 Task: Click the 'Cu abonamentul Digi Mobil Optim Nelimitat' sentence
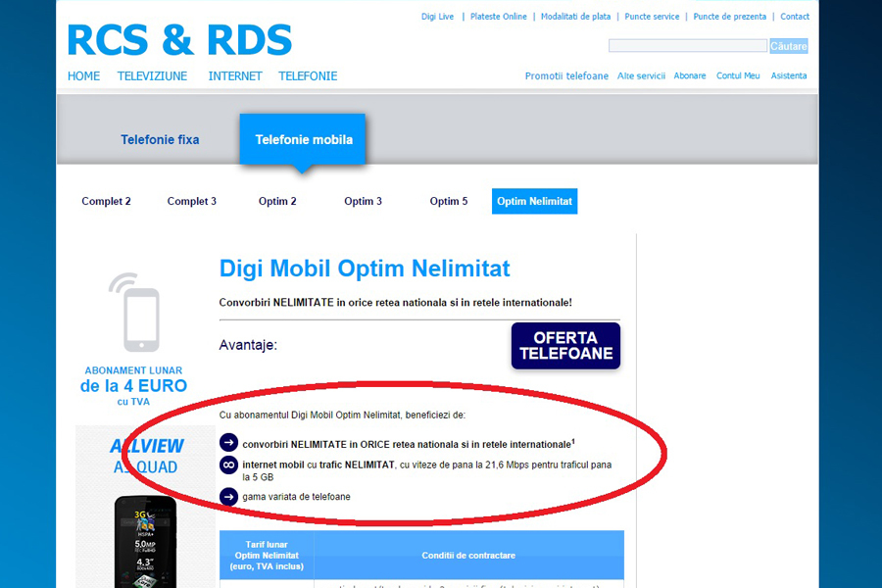point(342,416)
